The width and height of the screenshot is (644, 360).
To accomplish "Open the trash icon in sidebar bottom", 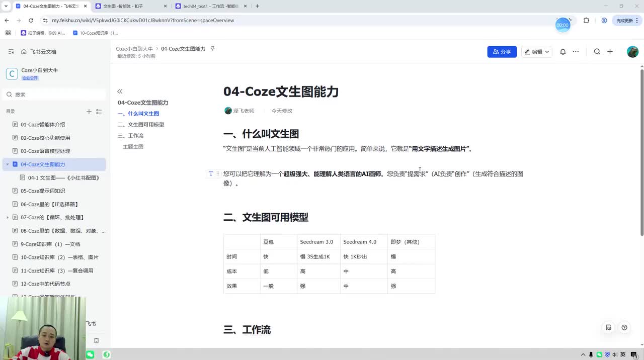I will pyautogui.click(x=97, y=340).
